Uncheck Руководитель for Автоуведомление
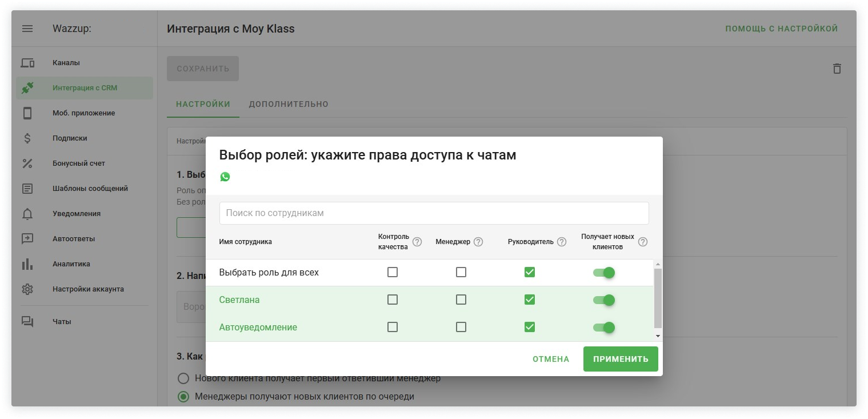The height and width of the screenshot is (419, 868). (x=530, y=327)
